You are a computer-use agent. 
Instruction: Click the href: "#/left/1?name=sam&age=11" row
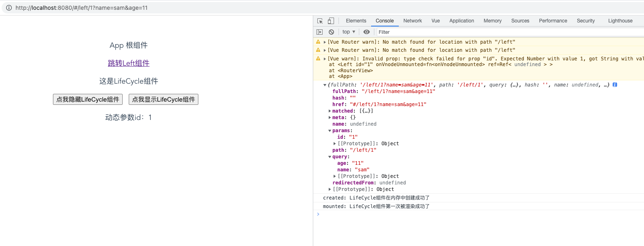[379, 104]
